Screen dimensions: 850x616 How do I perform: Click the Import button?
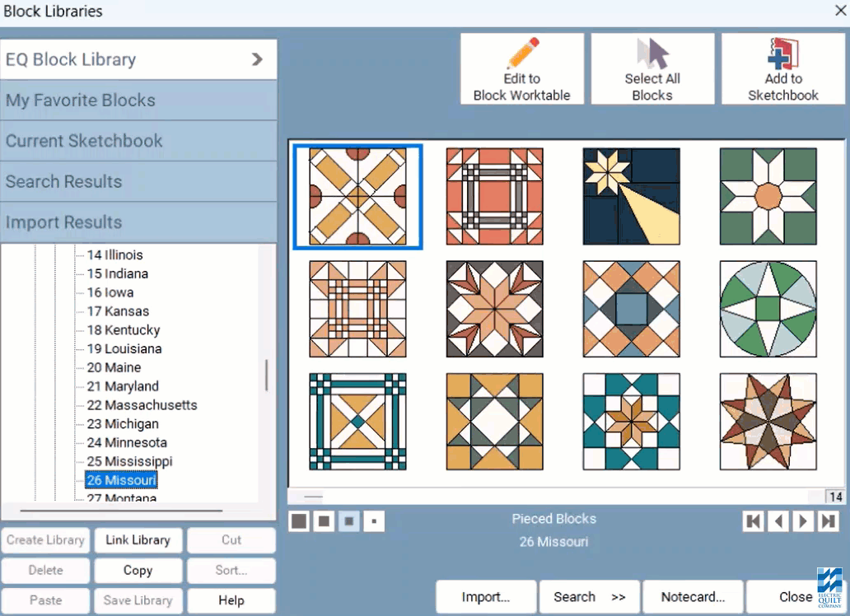[485, 596]
